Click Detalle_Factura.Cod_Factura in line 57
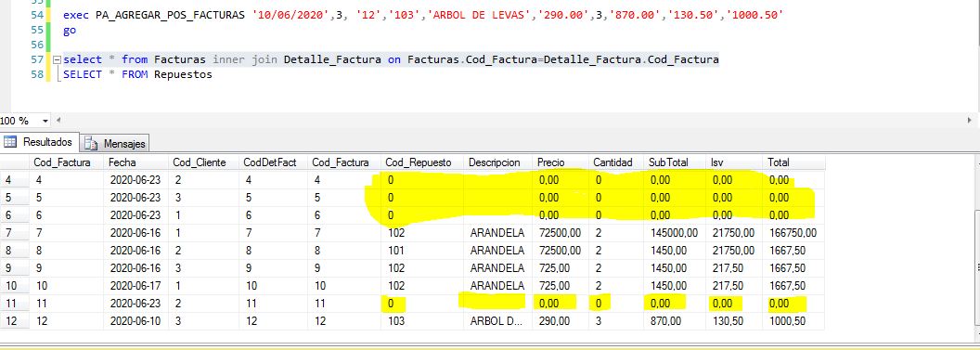The height and width of the screenshot is (350, 980). (x=631, y=59)
